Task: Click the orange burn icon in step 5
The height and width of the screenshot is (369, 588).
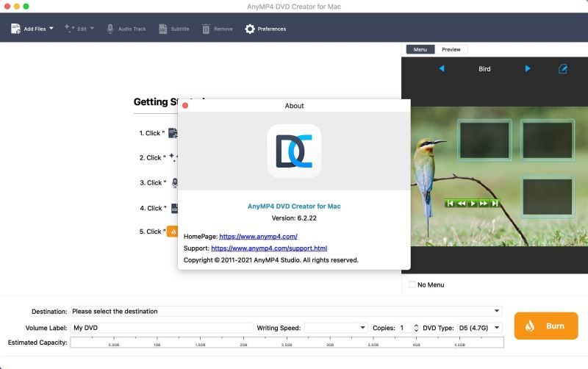Action: [x=172, y=232]
